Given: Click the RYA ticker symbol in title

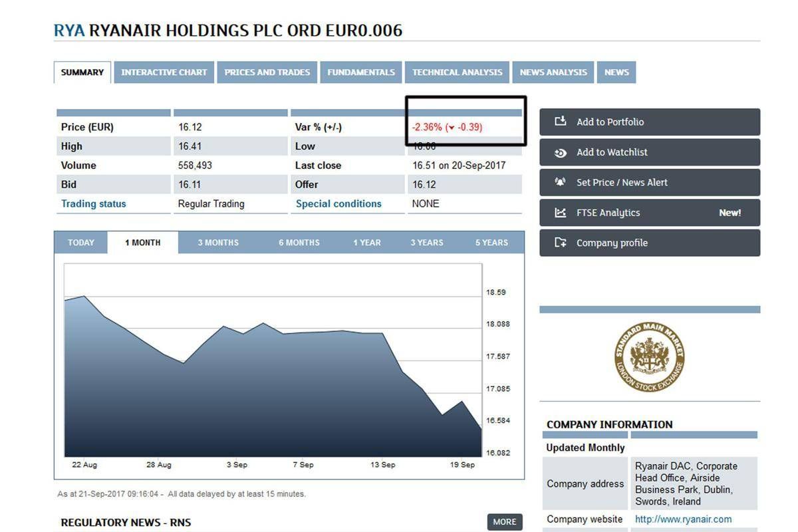Looking at the screenshot, I should (x=69, y=31).
